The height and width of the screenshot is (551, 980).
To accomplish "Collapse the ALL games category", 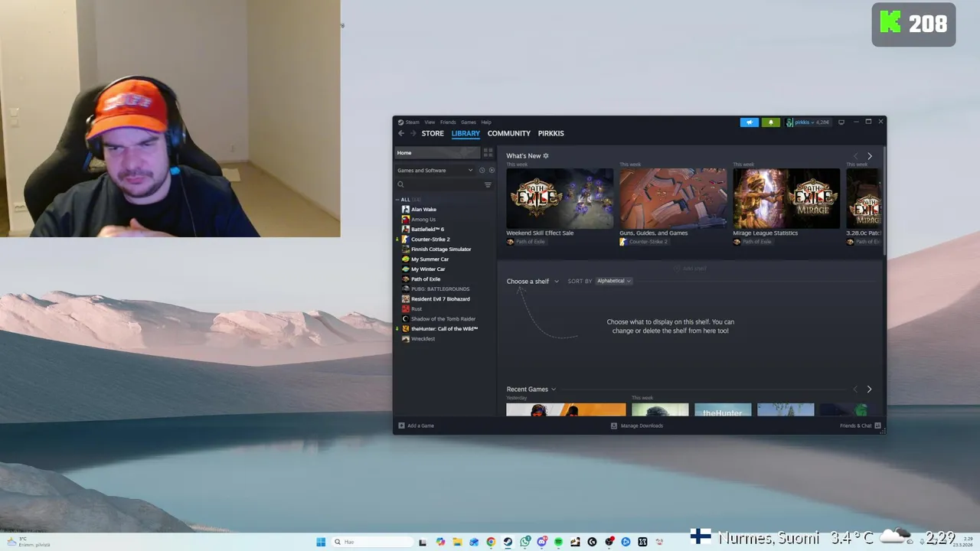I will (x=397, y=200).
